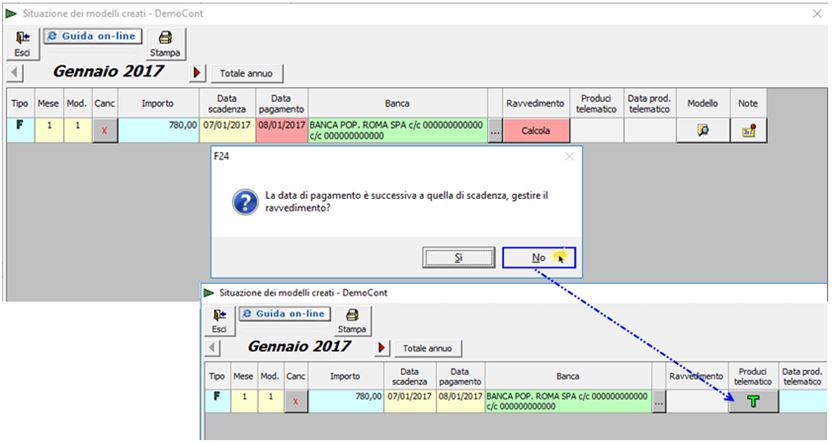This screenshot has width=833, height=443.
Task: Click green T telematico icon
Action: coord(753,402)
